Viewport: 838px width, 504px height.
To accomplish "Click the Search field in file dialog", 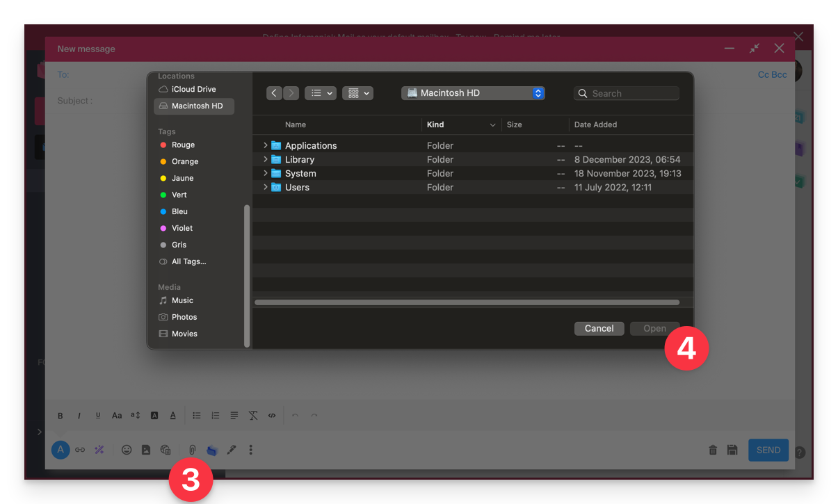I will (x=626, y=93).
